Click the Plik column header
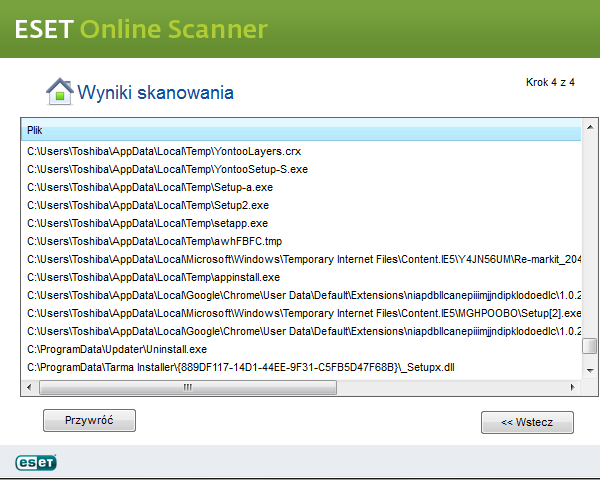The width and height of the screenshot is (600, 480). pos(301,130)
